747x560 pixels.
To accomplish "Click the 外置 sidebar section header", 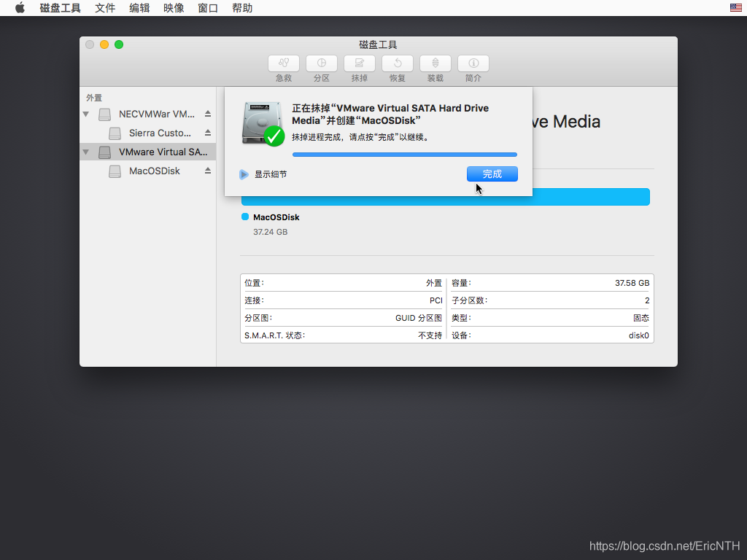I will tap(94, 98).
